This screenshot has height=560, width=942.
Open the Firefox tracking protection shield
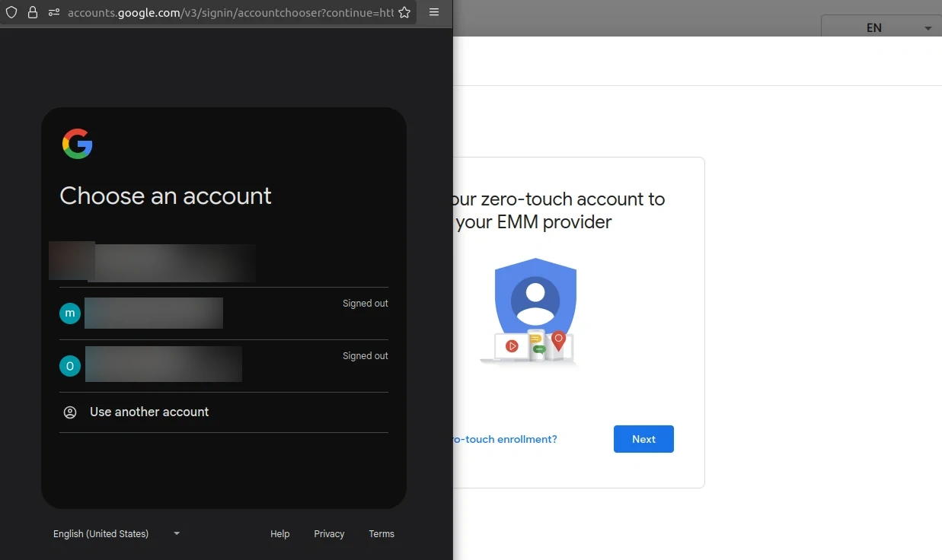coord(11,12)
